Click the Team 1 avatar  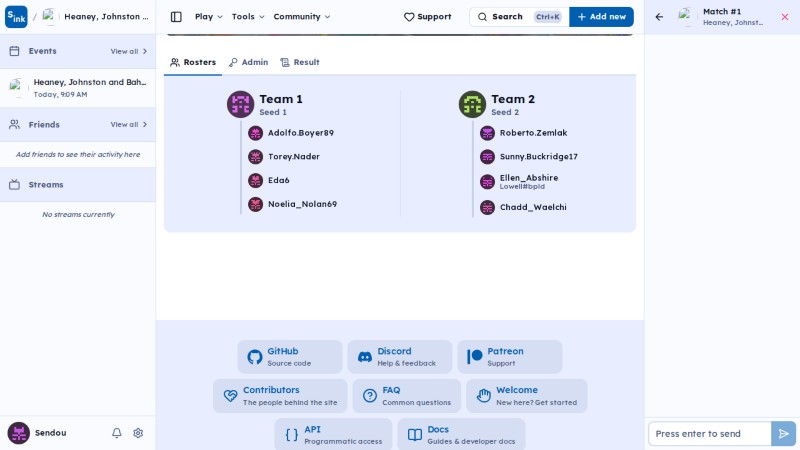point(240,104)
